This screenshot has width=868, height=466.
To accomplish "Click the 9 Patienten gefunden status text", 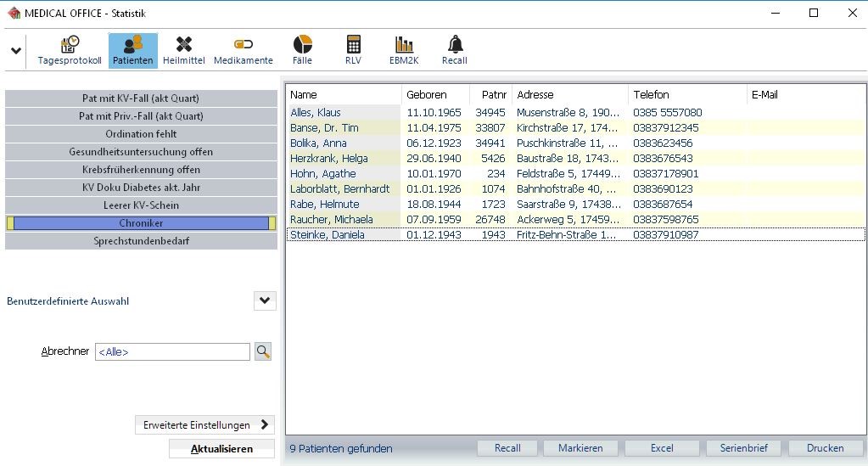I will [341, 448].
